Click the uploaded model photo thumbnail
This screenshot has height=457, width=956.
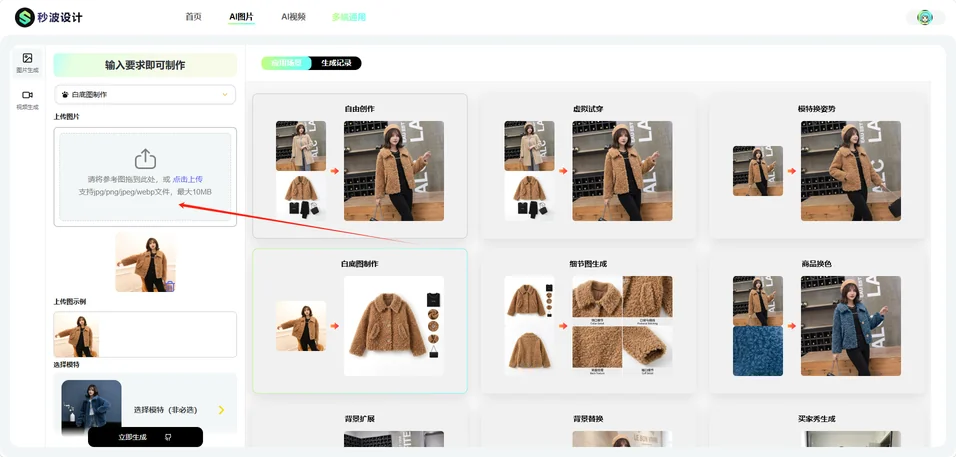[145, 262]
